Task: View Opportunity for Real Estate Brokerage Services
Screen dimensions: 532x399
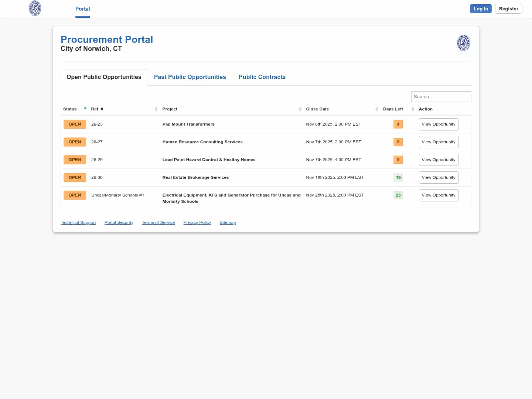Action: pos(438,177)
